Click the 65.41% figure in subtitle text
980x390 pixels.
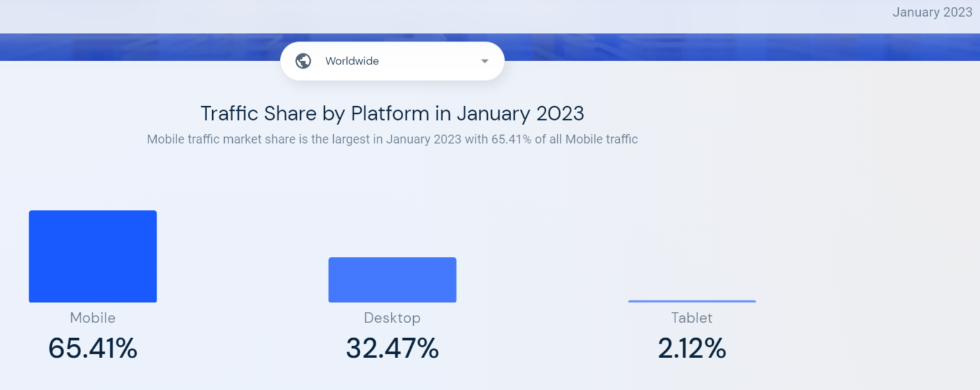511,139
